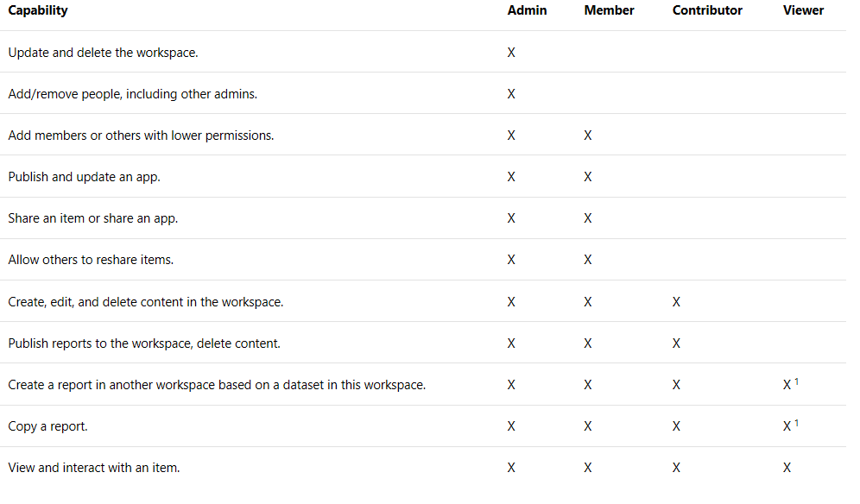
Task: Select the Viewer column header
Action: point(803,10)
